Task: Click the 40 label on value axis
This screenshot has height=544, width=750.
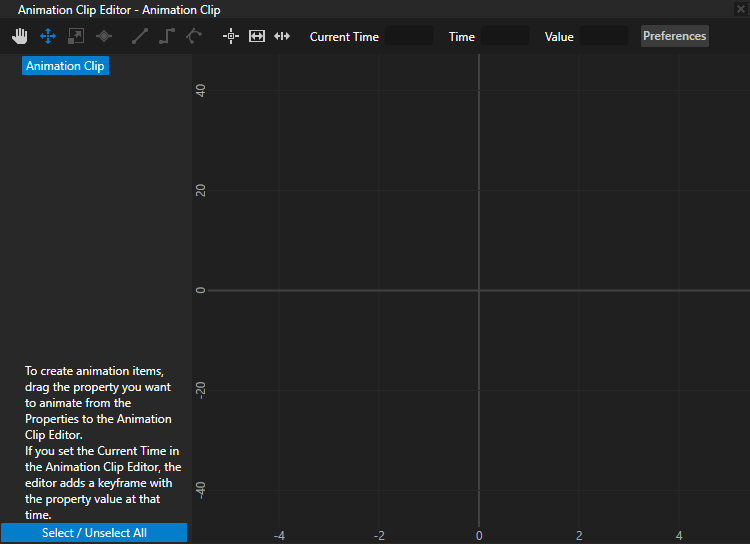Action: pyautogui.click(x=201, y=90)
